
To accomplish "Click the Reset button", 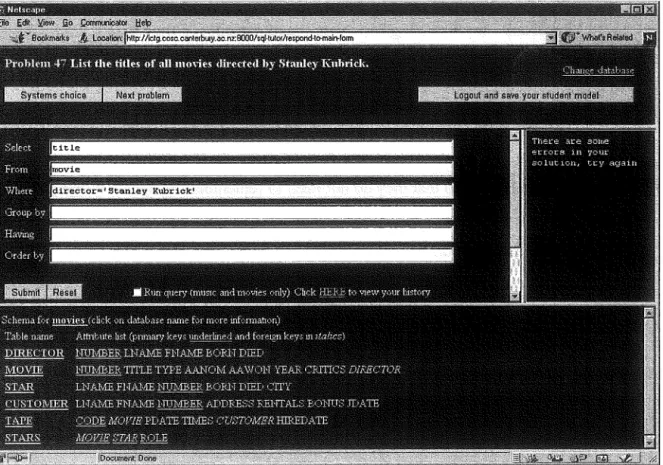I will [x=64, y=292].
